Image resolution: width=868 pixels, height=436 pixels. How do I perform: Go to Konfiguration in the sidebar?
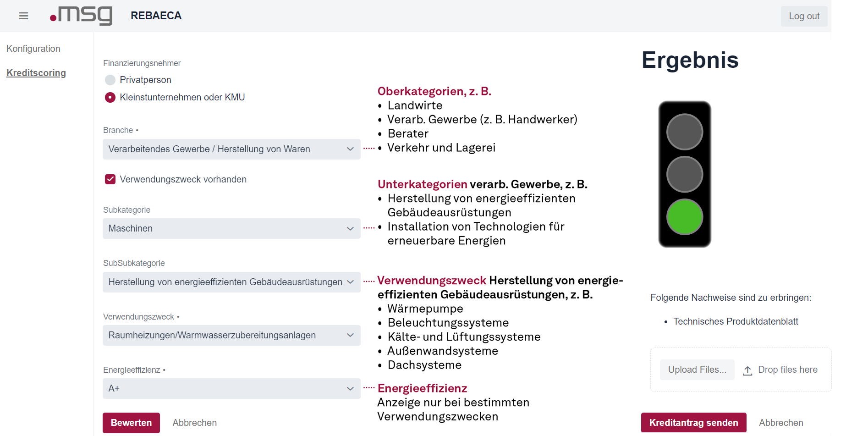tap(33, 49)
